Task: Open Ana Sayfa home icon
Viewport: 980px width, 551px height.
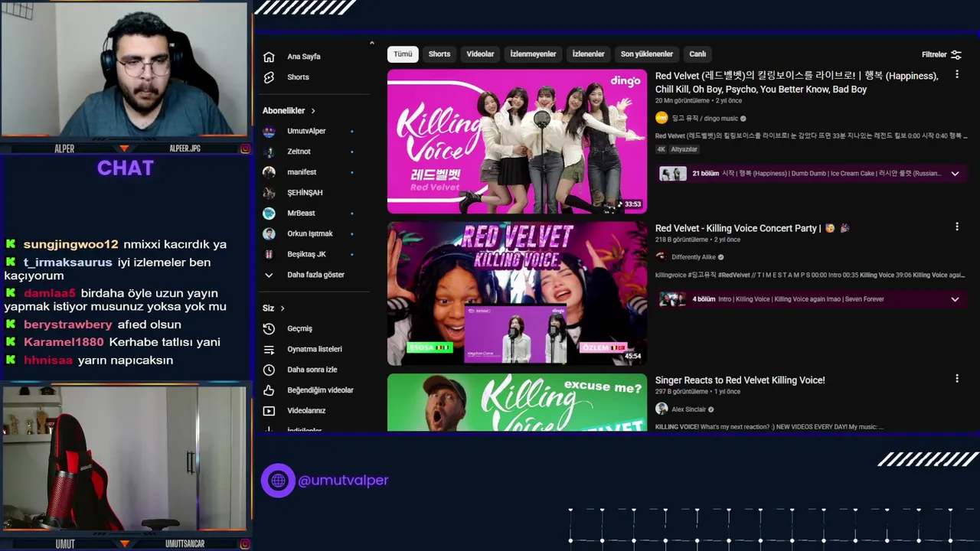Action: tap(269, 57)
